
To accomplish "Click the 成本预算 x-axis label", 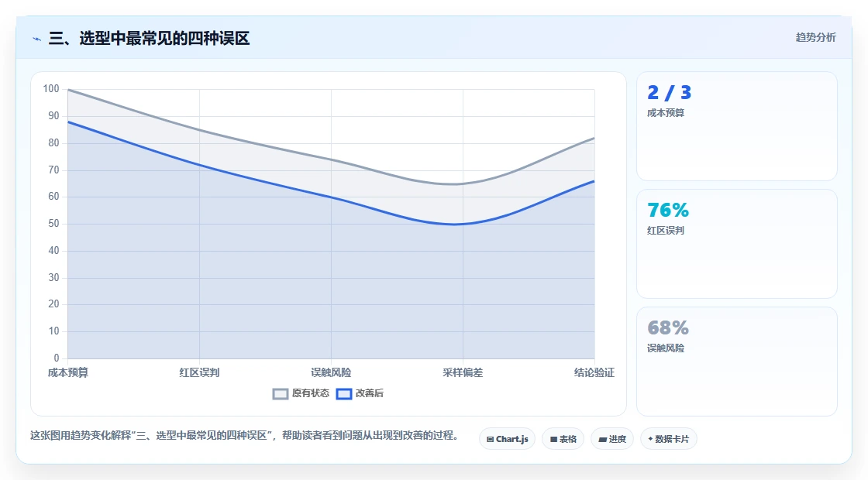I will coord(68,372).
